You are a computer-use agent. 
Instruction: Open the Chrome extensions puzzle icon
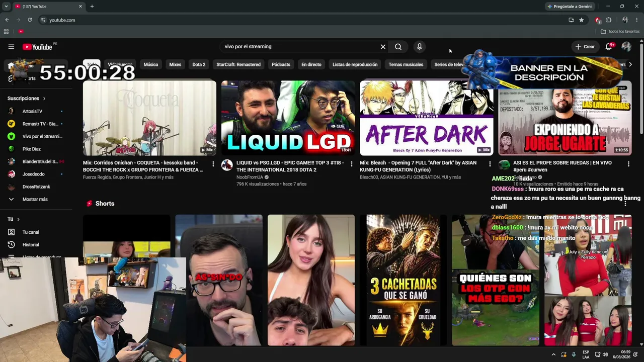pyautogui.click(x=609, y=20)
